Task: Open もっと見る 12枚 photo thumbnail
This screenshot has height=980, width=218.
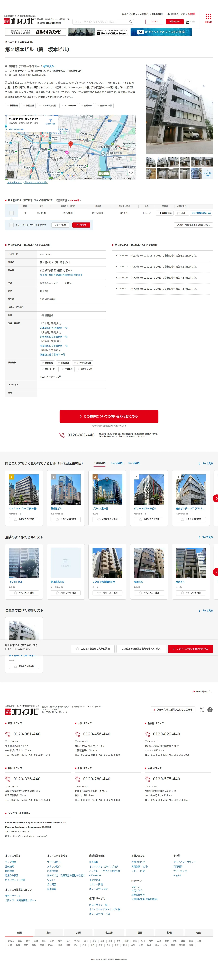Action: pos(207,173)
